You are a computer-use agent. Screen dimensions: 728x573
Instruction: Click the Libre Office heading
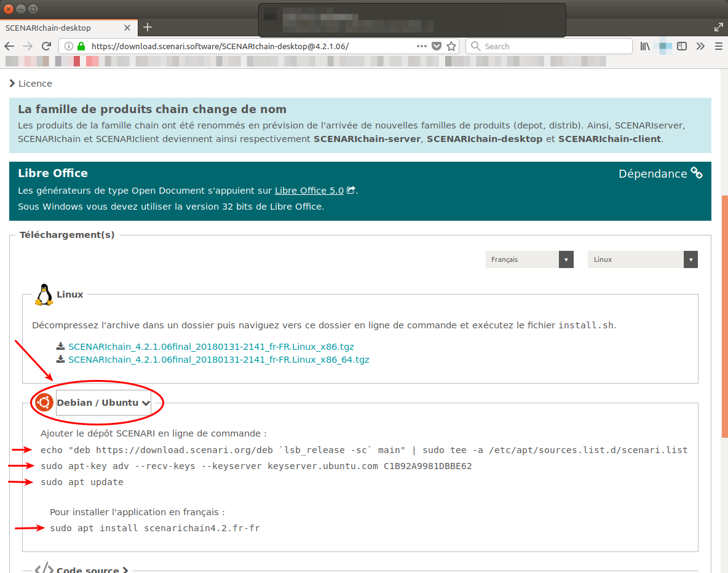click(53, 173)
